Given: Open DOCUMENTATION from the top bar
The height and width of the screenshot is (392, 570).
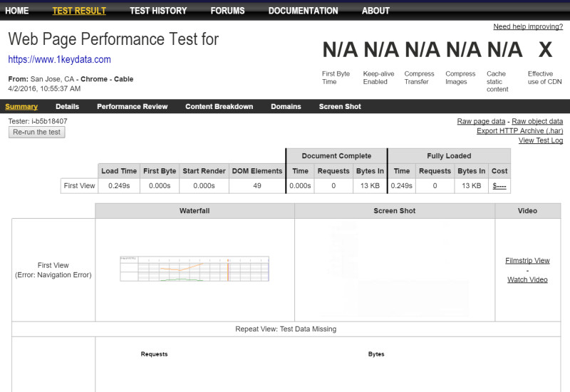Looking at the screenshot, I should point(304,11).
